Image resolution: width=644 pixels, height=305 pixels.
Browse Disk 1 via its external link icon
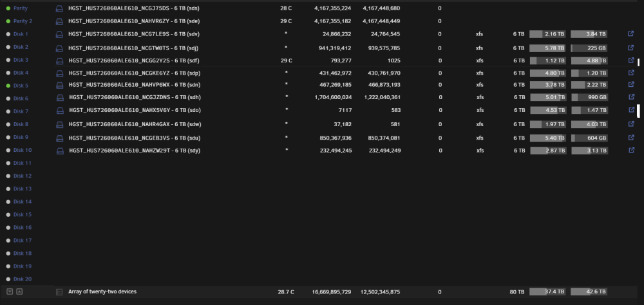tap(631, 33)
